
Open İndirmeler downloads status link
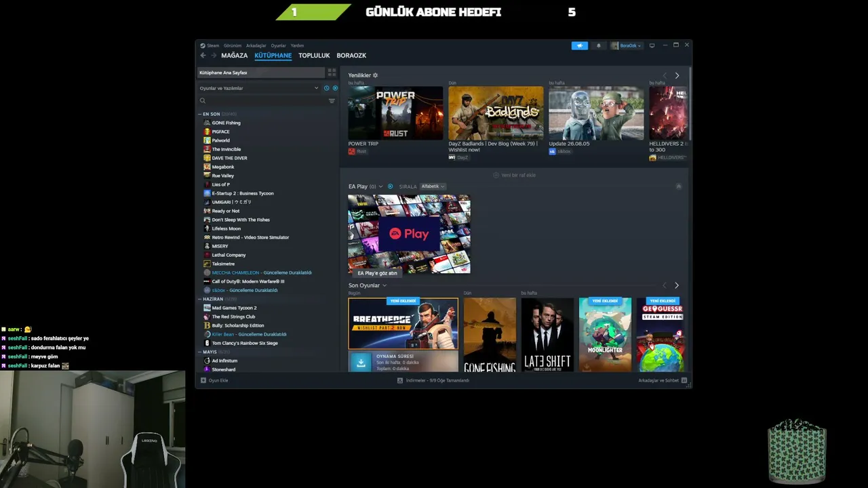(x=433, y=380)
